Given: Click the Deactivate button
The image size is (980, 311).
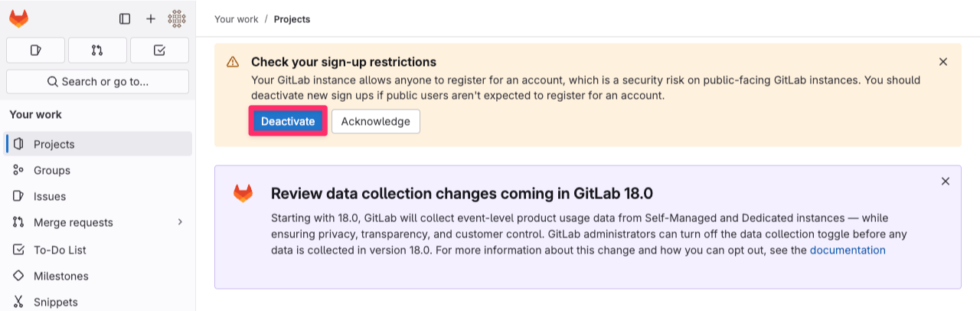Looking at the screenshot, I should click(288, 121).
